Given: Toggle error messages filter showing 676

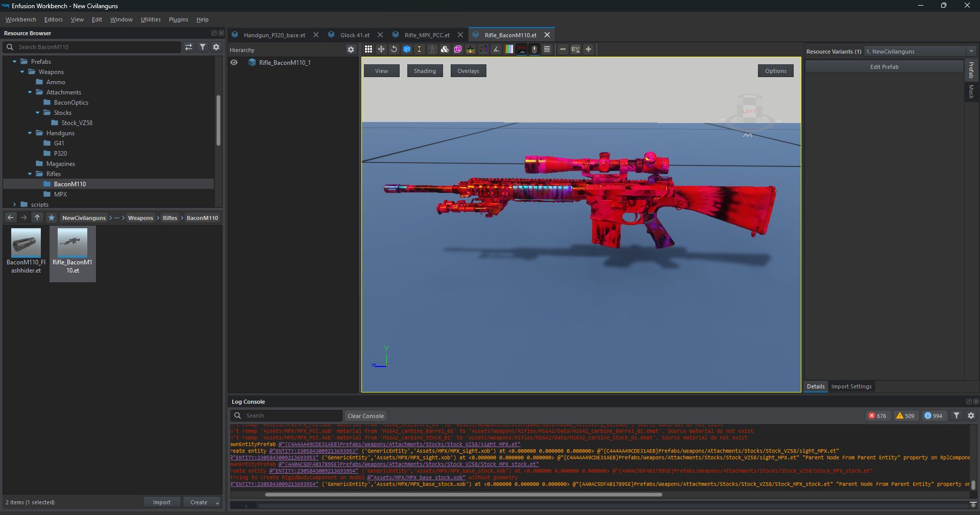Looking at the screenshot, I should coord(877,416).
